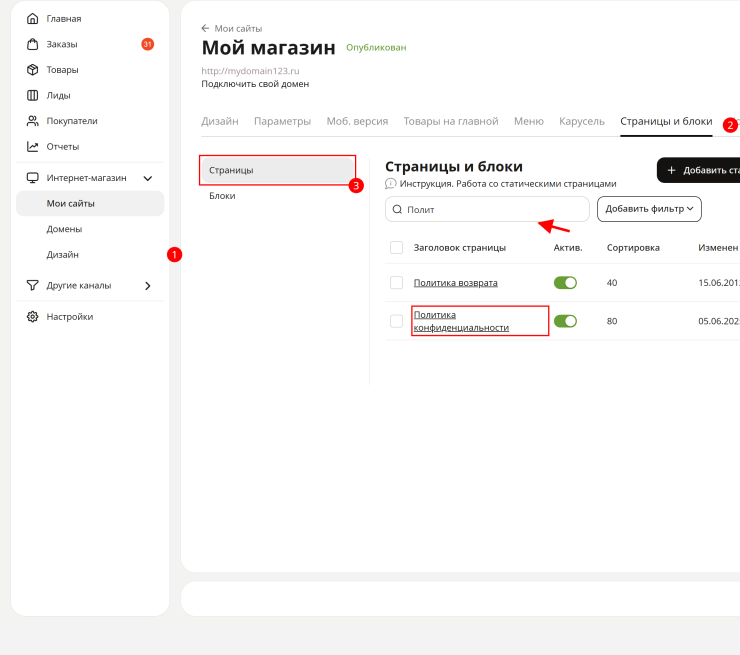Go to Главная in the sidebar
This screenshot has height=655, width=740.
64,18
